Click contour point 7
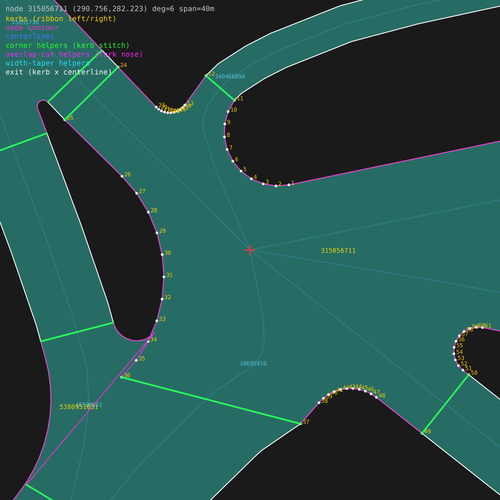Image resolution: width=500 pixels, height=500 pixels. click(x=227, y=149)
